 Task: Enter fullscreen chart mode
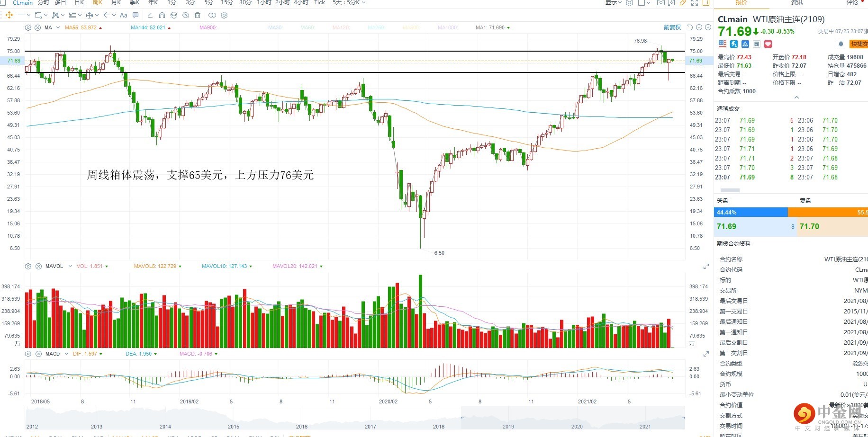click(x=695, y=3)
